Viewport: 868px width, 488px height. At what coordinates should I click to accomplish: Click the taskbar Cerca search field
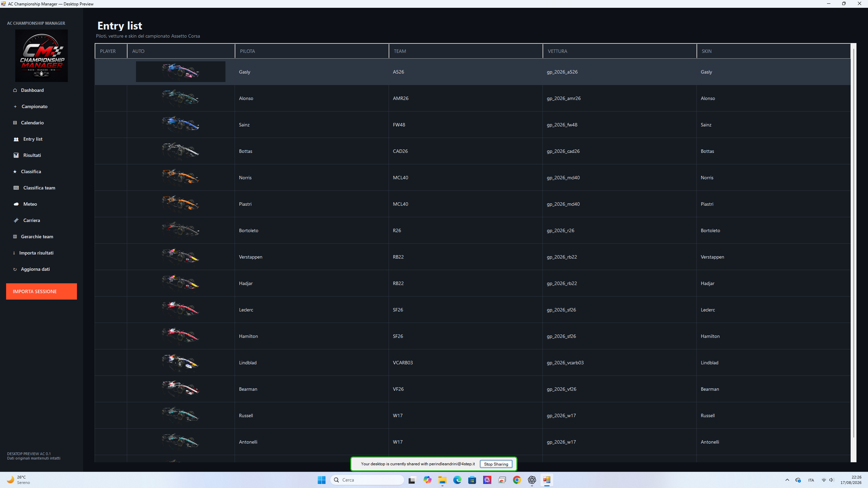tap(367, 480)
